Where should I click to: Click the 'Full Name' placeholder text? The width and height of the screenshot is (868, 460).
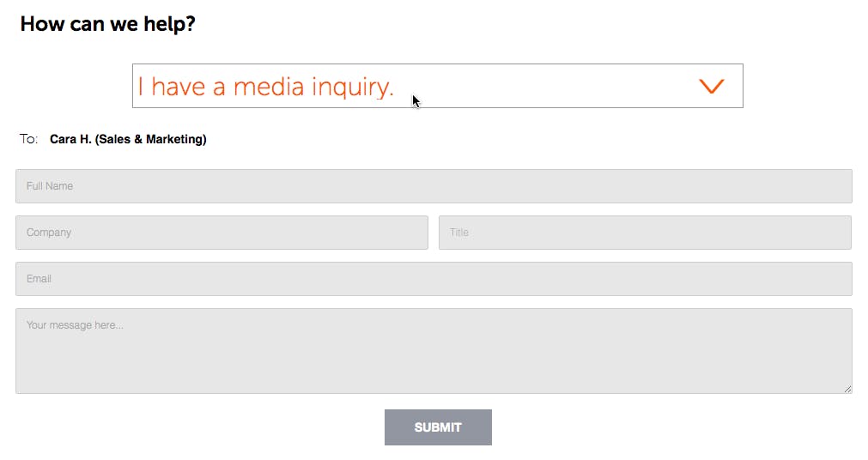pyautogui.click(x=50, y=186)
